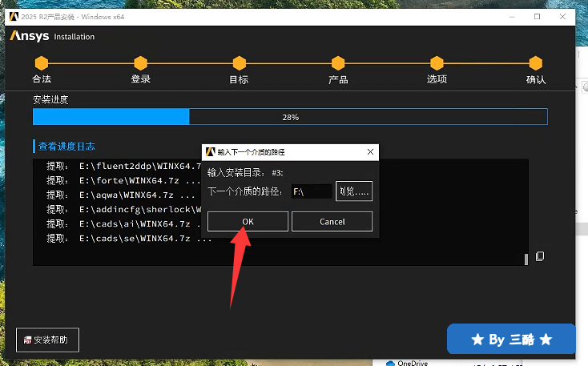Select log line E:\fluent2ddp\WINX64
The height and width of the screenshot is (366, 588).
pos(123,166)
